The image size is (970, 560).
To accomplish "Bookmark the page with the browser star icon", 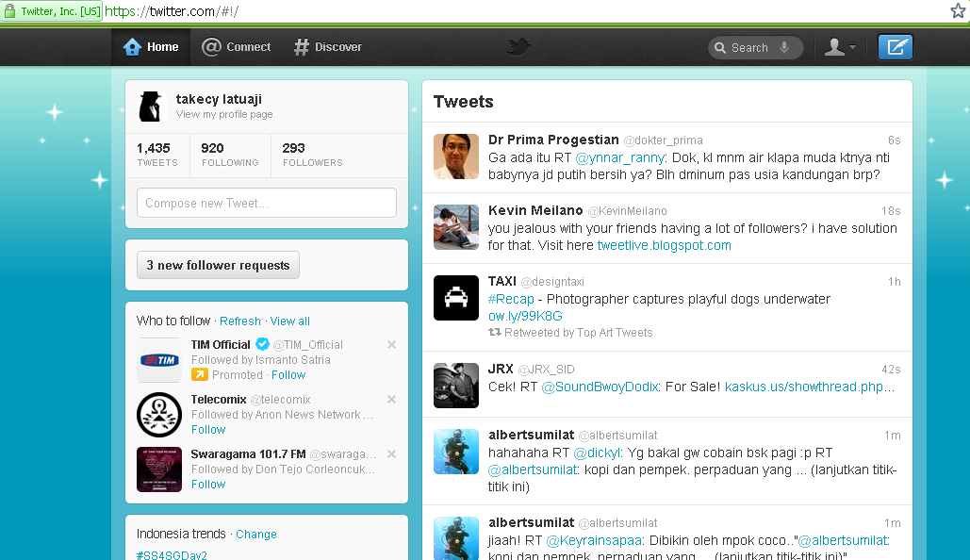I will click(957, 10).
